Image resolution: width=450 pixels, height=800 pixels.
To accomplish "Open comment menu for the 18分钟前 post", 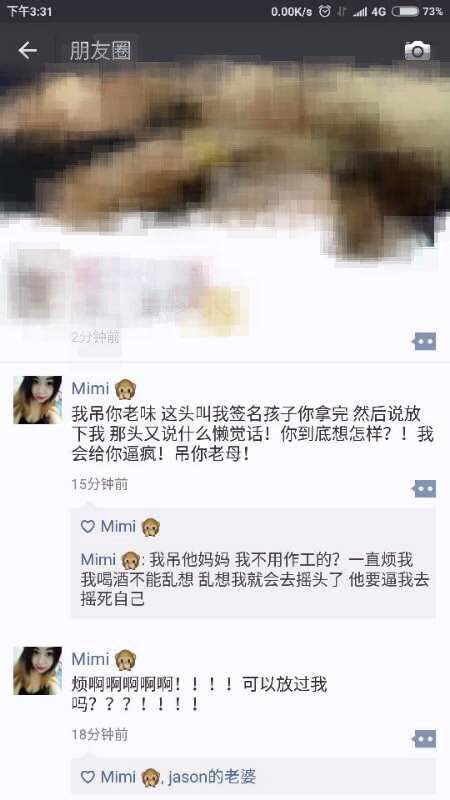I will point(424,738).
